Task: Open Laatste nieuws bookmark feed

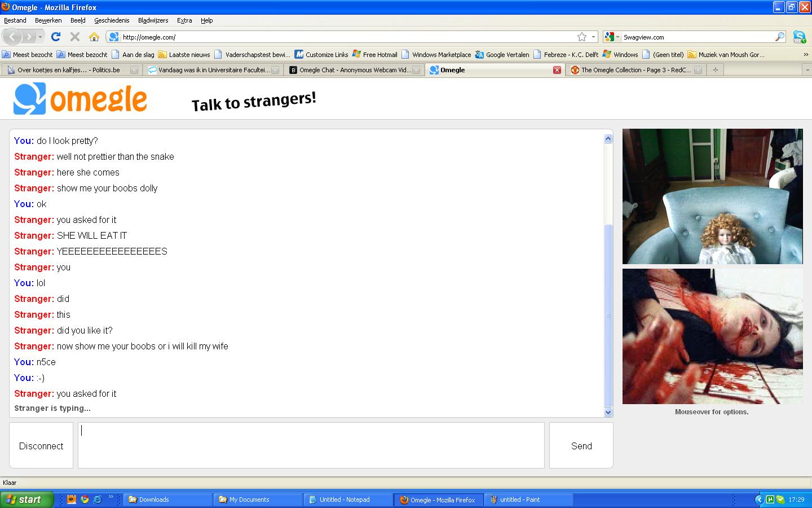Action: point(184,55)
